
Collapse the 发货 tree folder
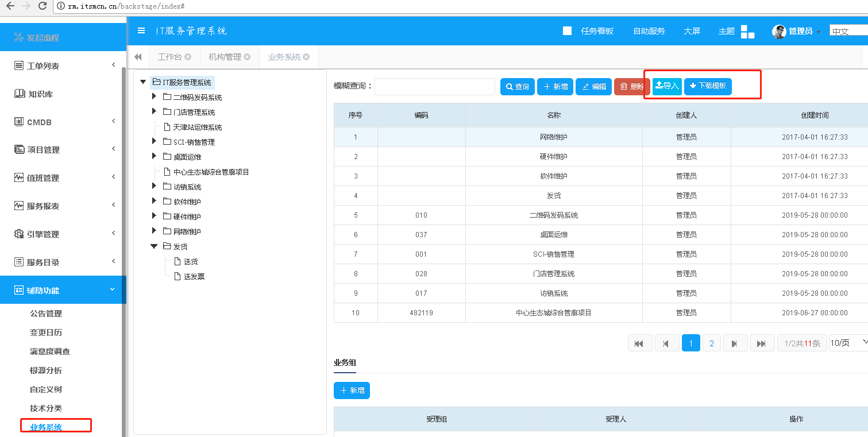tap(154, 246)
